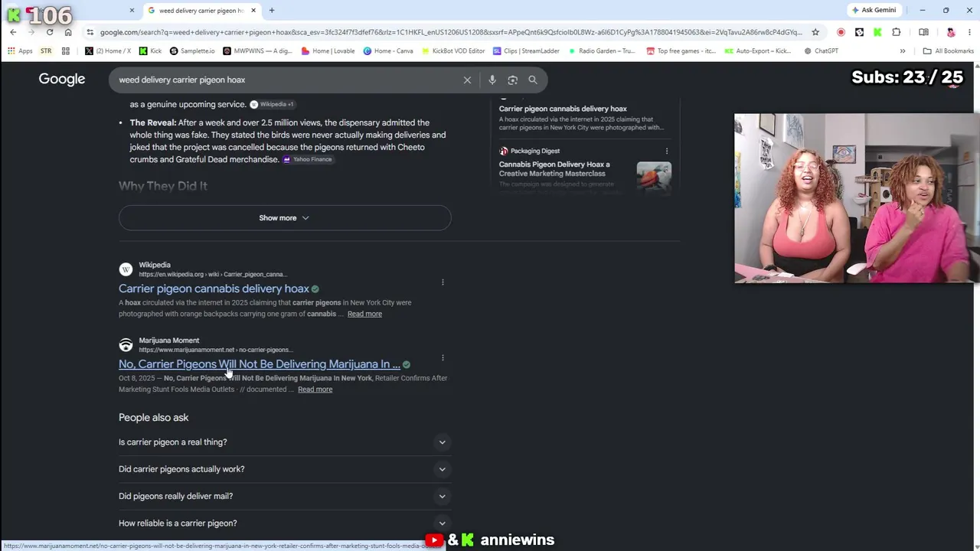Screen dimensions: 980x551
Task: Open the Kick bookmark
Action: (x=150, y=51)
